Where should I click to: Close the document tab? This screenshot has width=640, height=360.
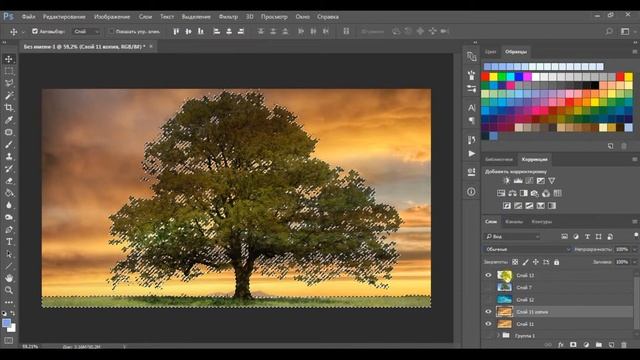tap(151, 47)
